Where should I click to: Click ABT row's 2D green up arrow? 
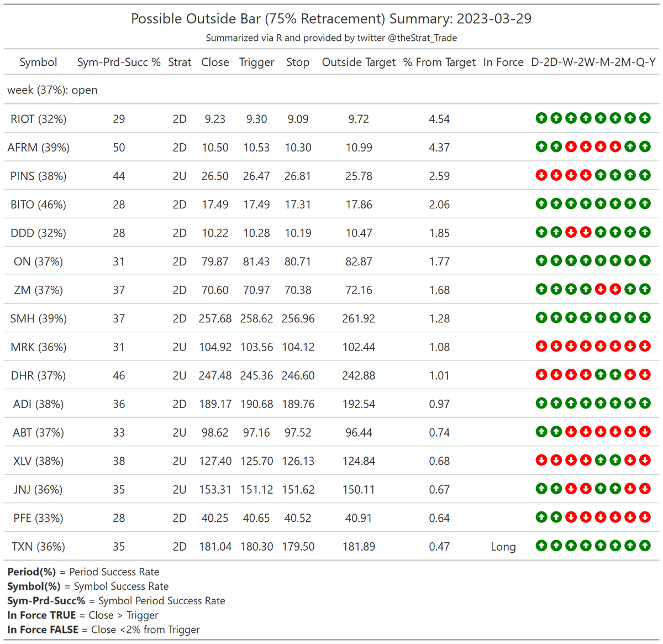(x=556, y=432)
